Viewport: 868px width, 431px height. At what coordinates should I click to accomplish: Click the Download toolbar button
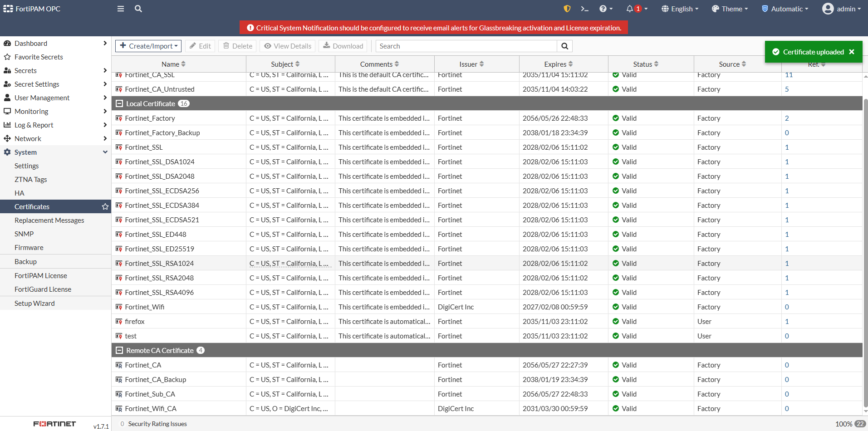click(x=343, y=46)
